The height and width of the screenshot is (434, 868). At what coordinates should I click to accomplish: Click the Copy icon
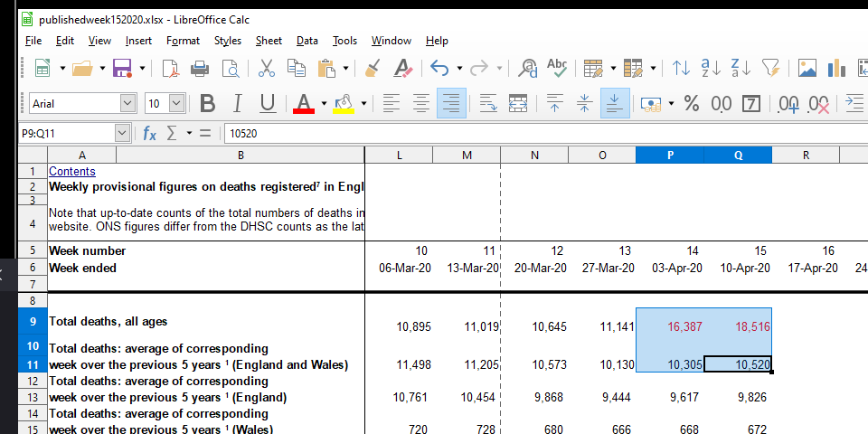[x=297, y=68]
